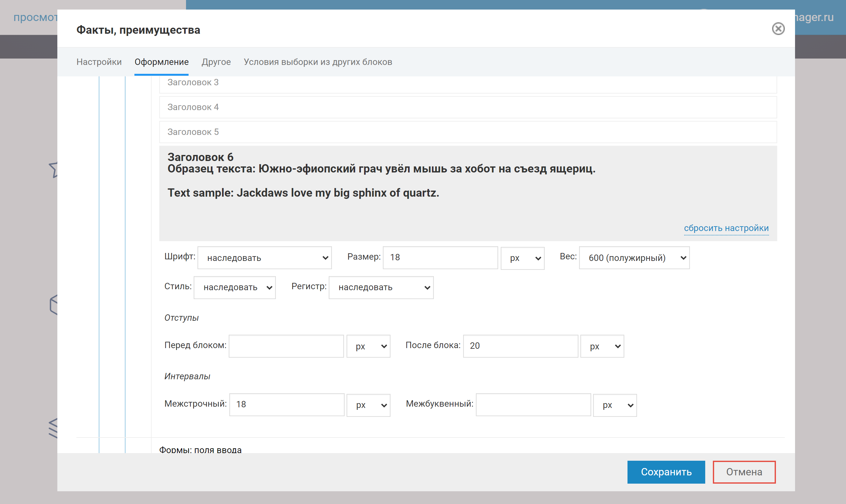Expand the Заголовок 3 section
This screenshot has height=504, width=846.
(468, 82)
